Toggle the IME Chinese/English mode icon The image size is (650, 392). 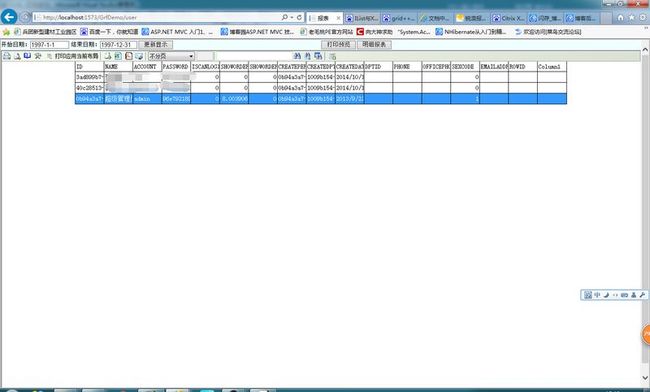[597, 295]
